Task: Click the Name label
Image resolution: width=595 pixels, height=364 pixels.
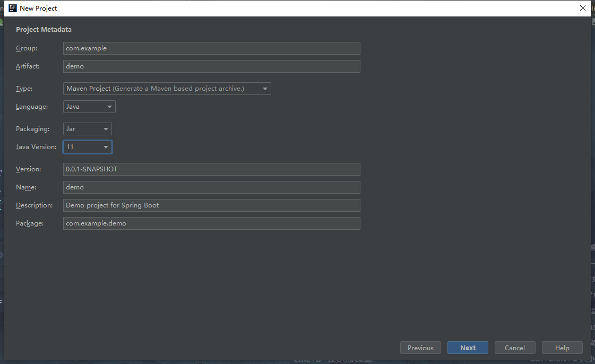Action: coord(26,187)
